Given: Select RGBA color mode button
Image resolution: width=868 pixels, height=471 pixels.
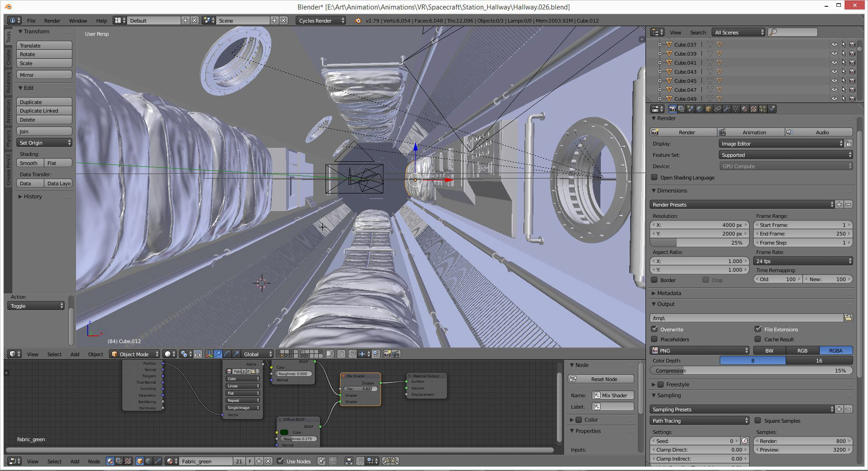Looking at the screenshot, I should [x=836, y=350].
